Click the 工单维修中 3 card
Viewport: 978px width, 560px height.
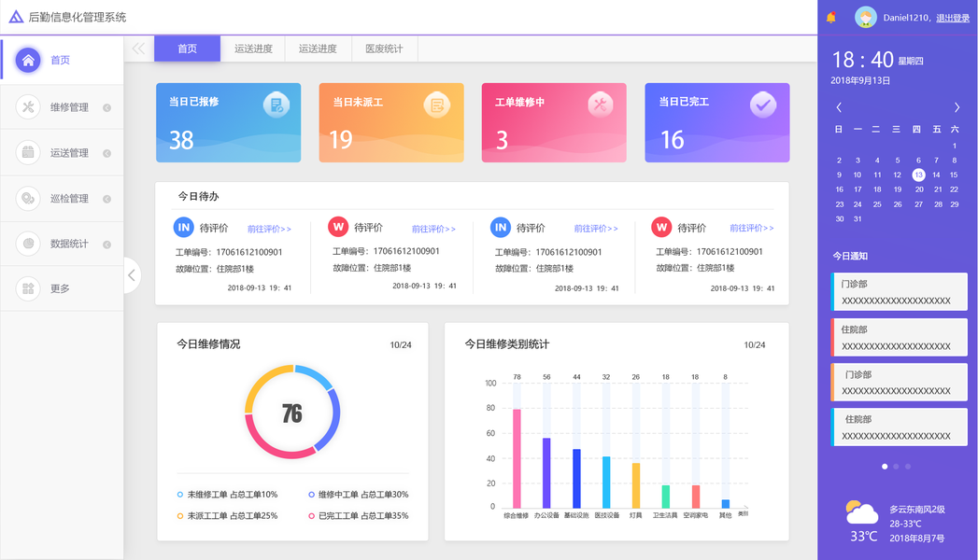point(554,122)
